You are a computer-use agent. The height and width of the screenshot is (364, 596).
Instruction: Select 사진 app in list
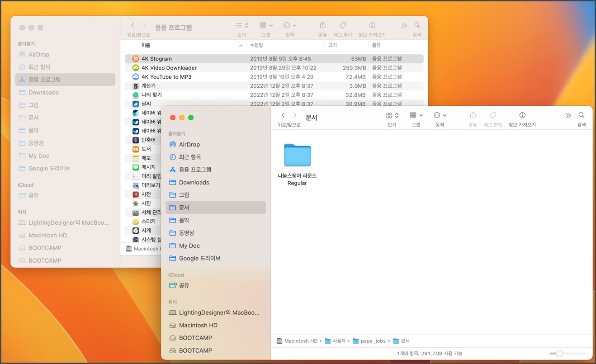click(x=143, y=203)
